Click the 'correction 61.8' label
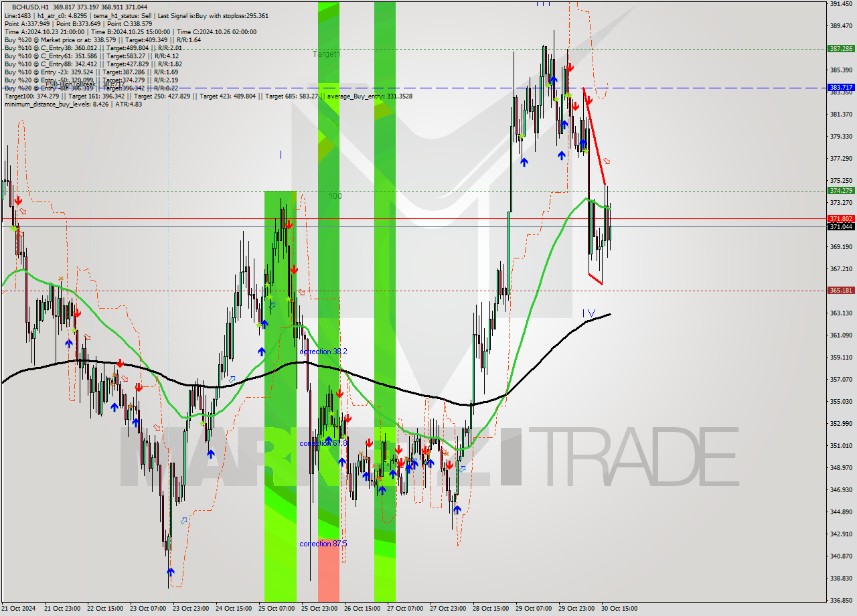The width and height of the screenshot is (857, 616). (x=323, y=443)
